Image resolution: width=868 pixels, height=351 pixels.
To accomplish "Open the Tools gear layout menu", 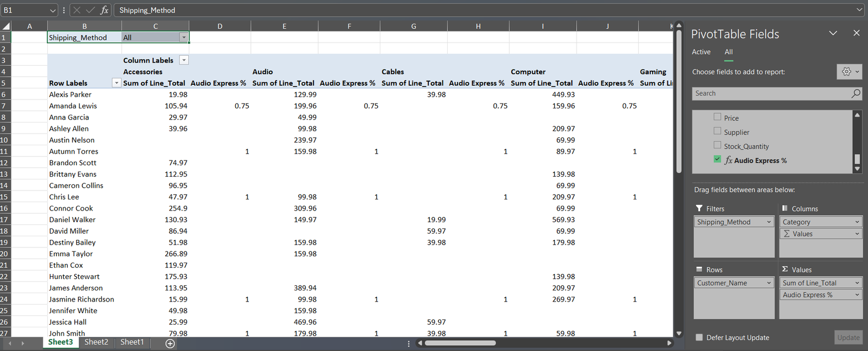I will (849, 72).
